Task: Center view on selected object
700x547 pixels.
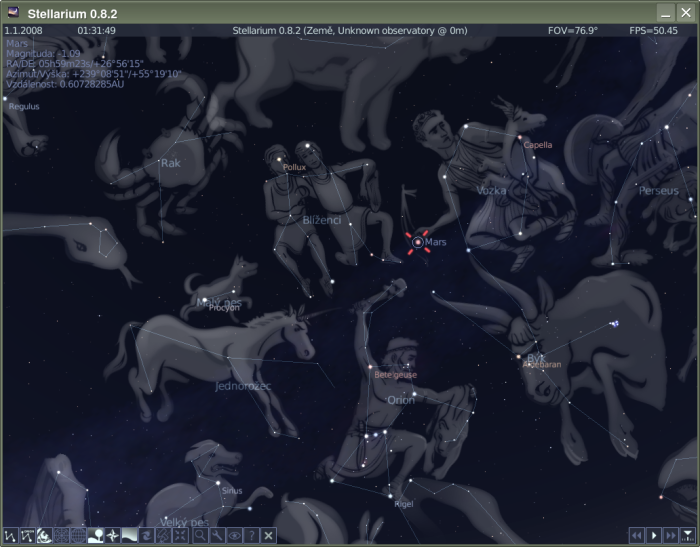Action: pos(180,535)
